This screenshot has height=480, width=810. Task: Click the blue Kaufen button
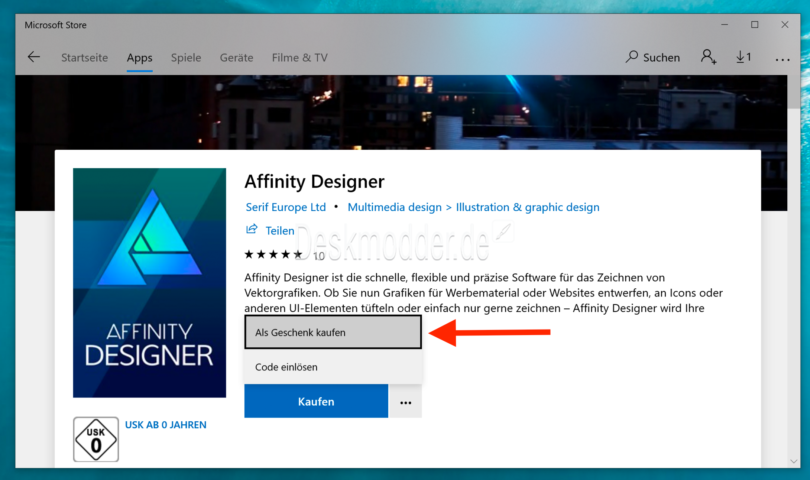[316, 401]
